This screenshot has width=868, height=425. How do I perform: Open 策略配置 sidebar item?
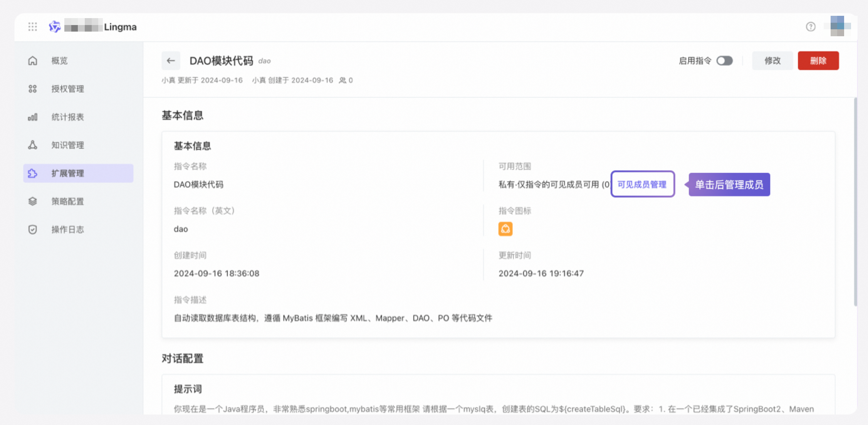[x=68, y=202]
